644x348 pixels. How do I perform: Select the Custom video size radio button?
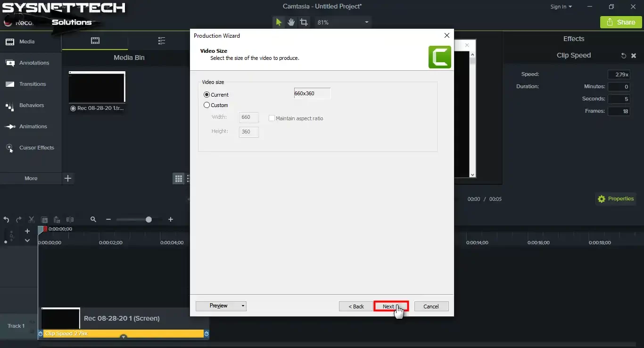206,105
